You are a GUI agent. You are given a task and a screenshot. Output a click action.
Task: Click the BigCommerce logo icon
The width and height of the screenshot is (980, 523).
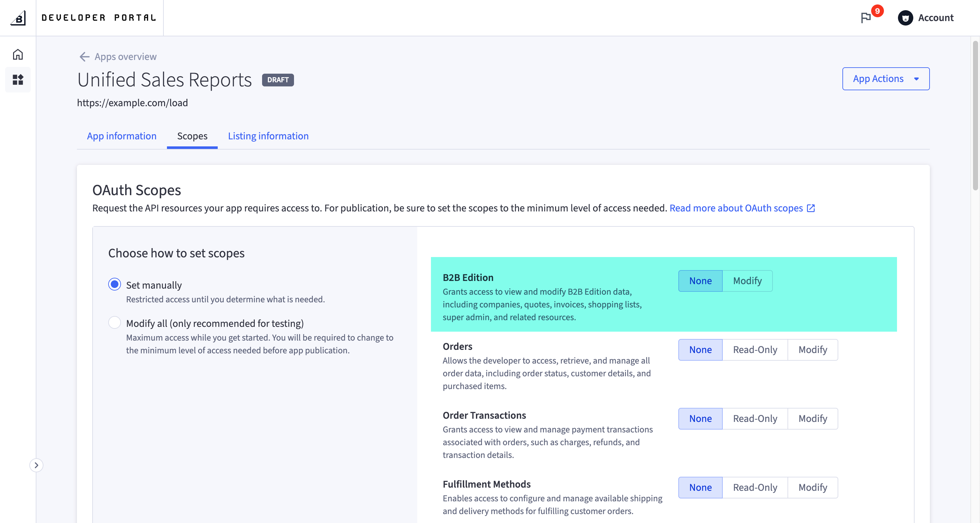click(x=18, y=18)
